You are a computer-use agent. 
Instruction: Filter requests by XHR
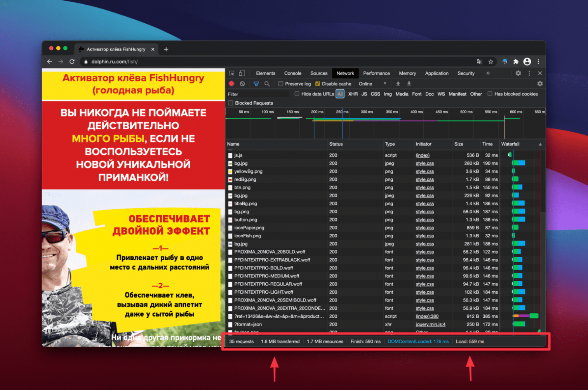click(x=353, y=94)
